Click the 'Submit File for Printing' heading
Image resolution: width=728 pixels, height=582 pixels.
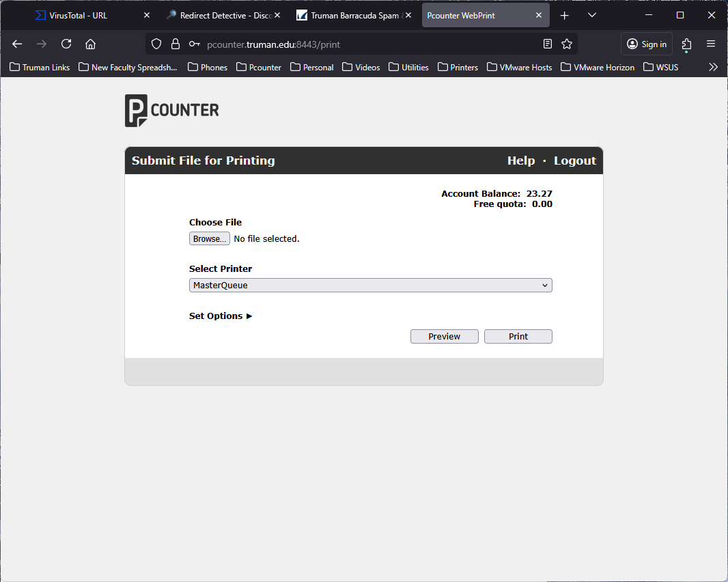pos(204,161)
